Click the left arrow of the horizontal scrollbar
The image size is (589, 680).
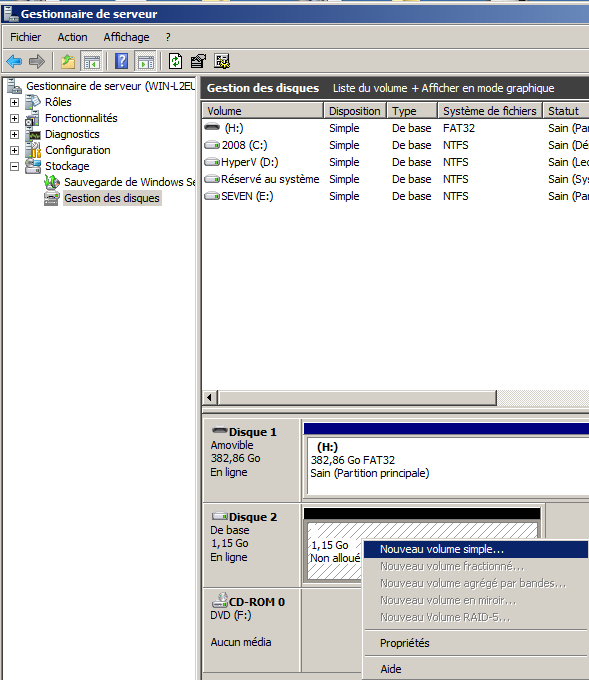[x=210, y=397]
